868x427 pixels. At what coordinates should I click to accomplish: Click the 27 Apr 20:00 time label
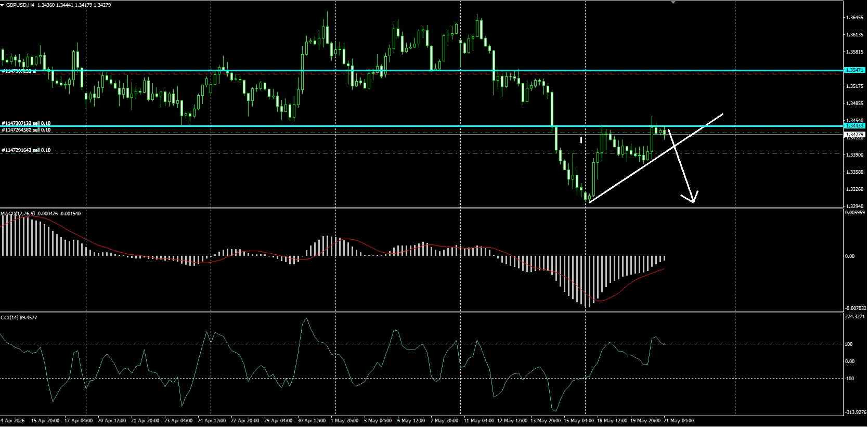click(x=245, y=420)
